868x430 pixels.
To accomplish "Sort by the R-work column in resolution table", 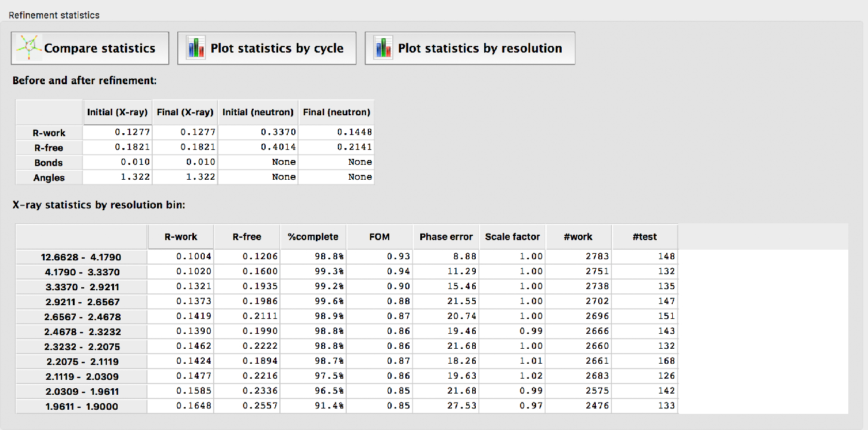I will (181, 237).
